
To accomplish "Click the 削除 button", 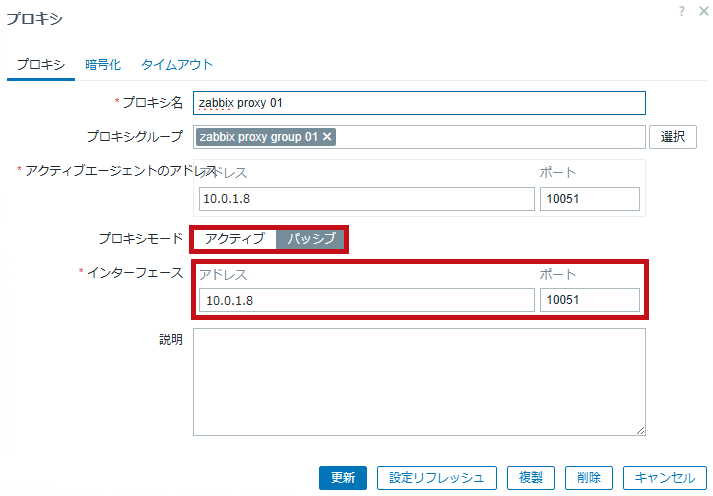I will pos(589,478).
